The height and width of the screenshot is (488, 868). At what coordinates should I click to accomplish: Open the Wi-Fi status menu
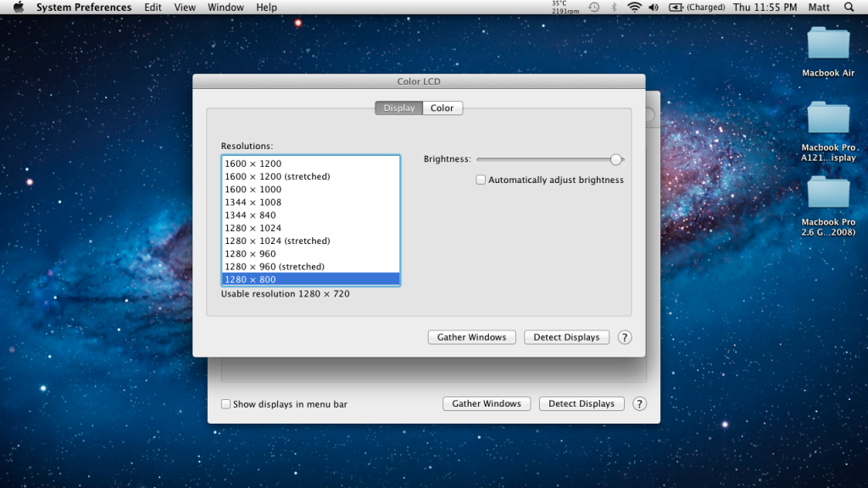(x=634, y=7)
